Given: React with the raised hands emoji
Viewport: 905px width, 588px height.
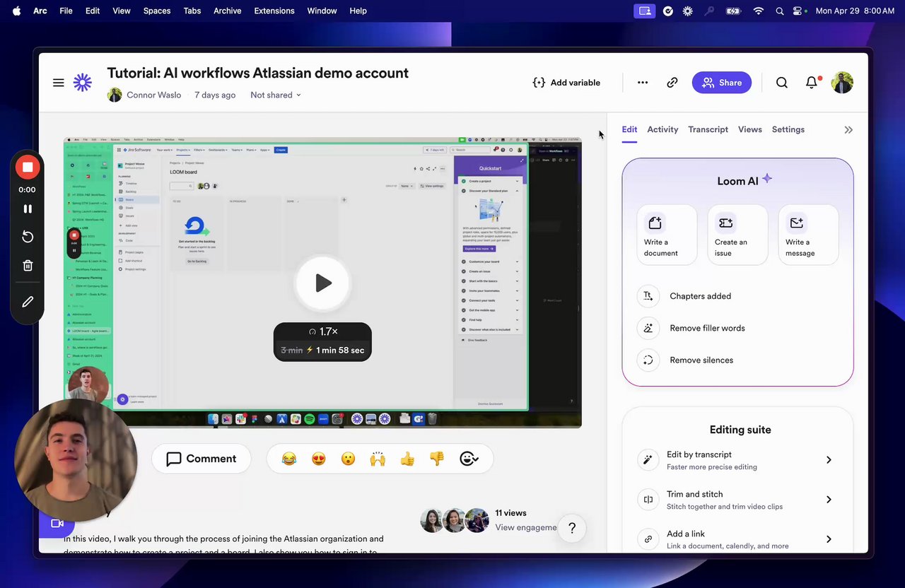Looking at the screenshot, I should click(x=378, y=459).
